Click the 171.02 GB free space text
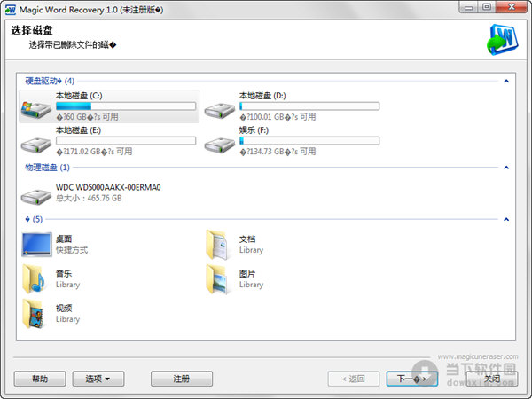This screenshot has height=399, width=532. click(x=94, y=152)
